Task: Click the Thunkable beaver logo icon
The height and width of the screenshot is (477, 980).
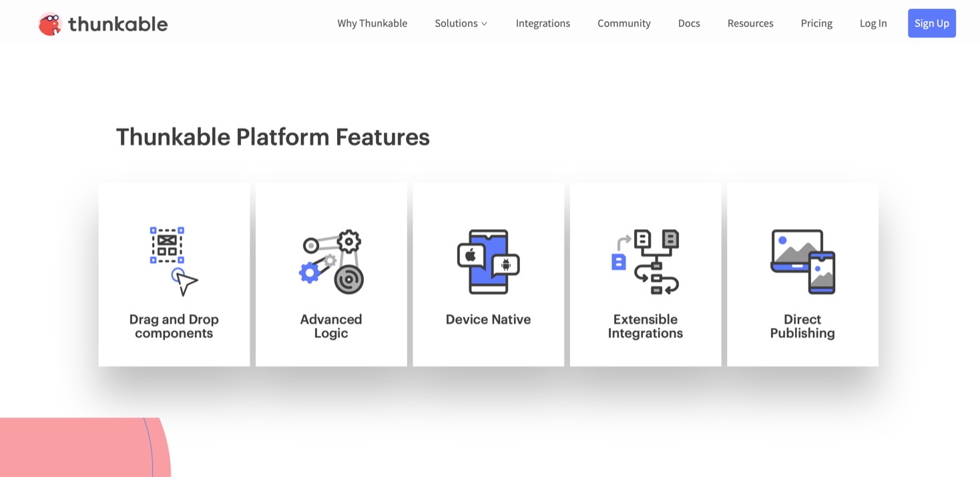Action: tap(50, 24)
